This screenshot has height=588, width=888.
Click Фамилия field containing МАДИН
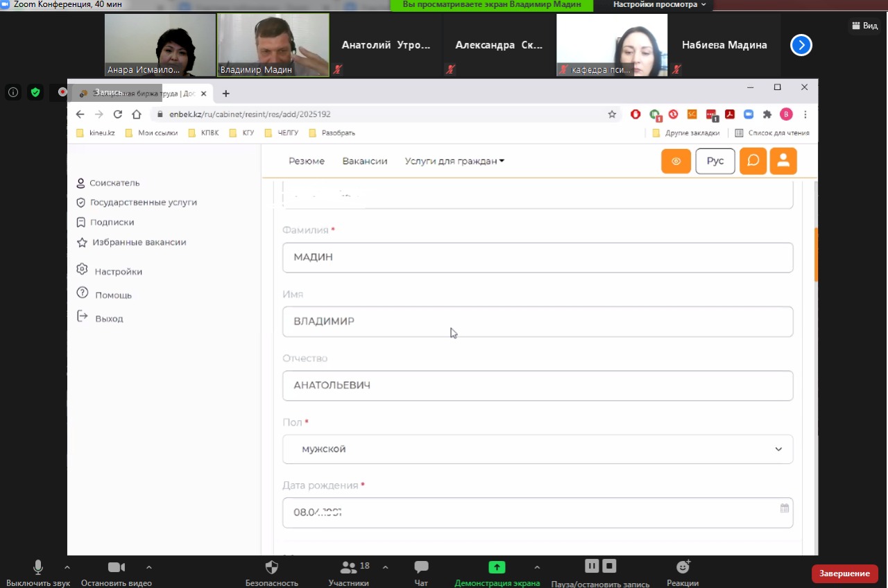538,257
